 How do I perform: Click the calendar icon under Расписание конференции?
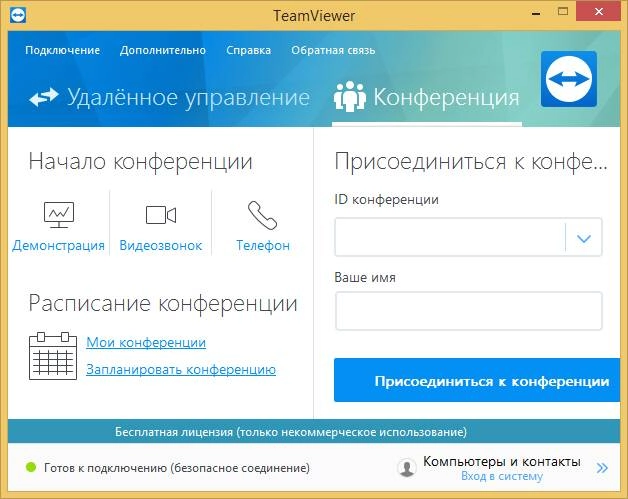click(53, 356)
